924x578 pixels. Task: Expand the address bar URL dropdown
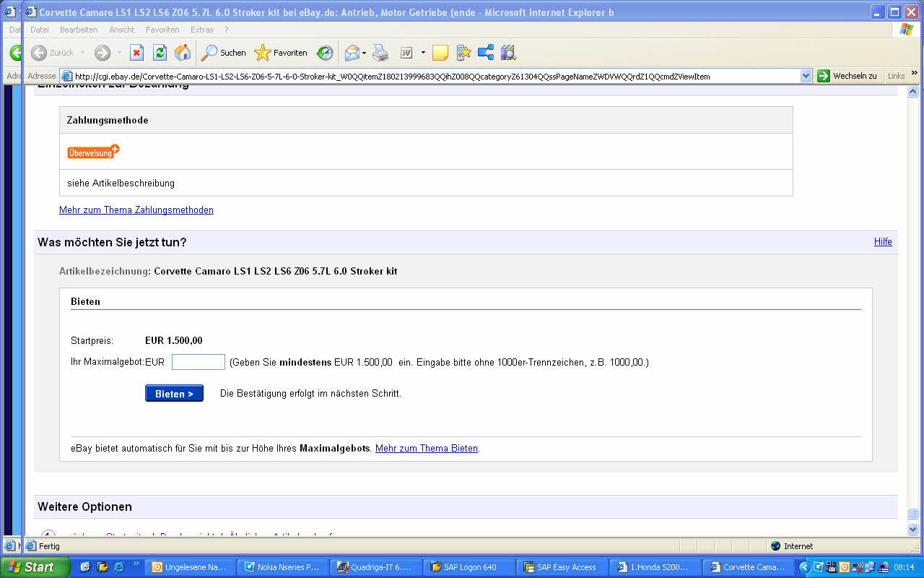coord(806,76)
